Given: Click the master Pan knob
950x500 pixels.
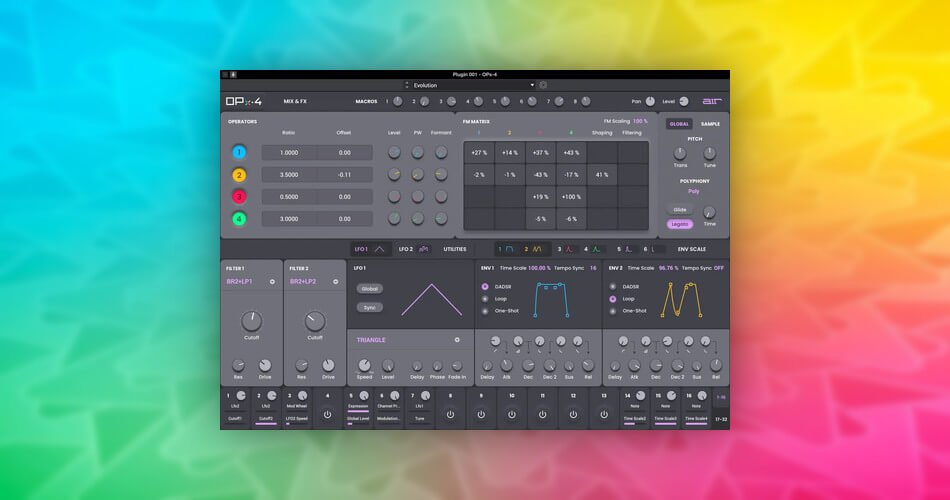Looking at the screenshot, I should tap(650, 101).
